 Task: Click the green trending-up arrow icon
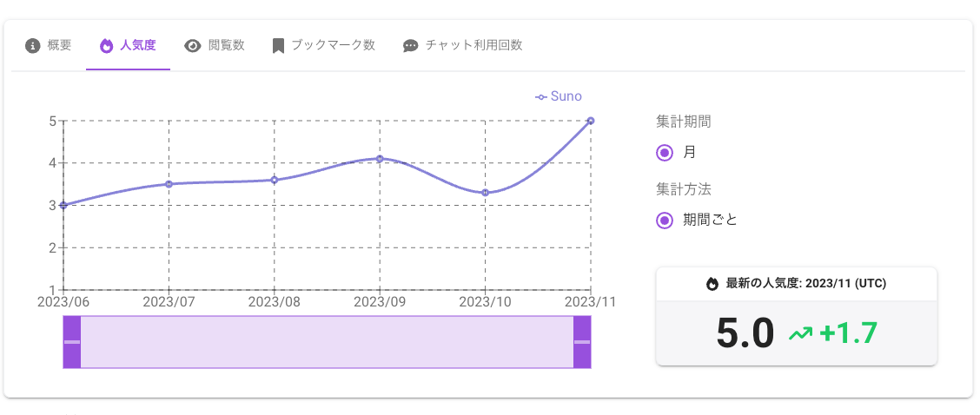[x=799, y=332]
